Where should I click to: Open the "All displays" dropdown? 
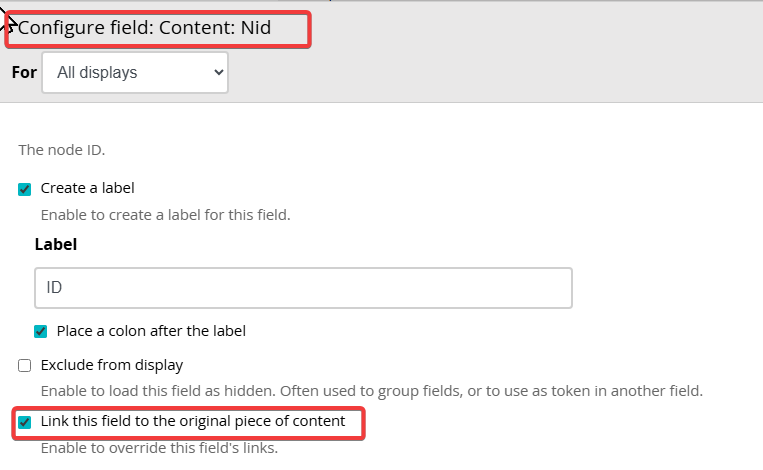[134, 73]
